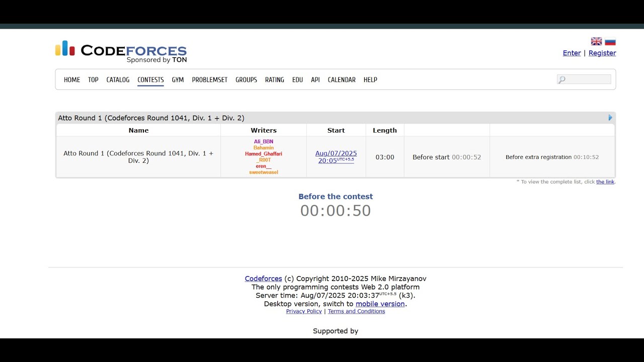Open writer Ali_BBN's profile
The height and width of the screenshot is (362, 644).
(x=264, y=142)
